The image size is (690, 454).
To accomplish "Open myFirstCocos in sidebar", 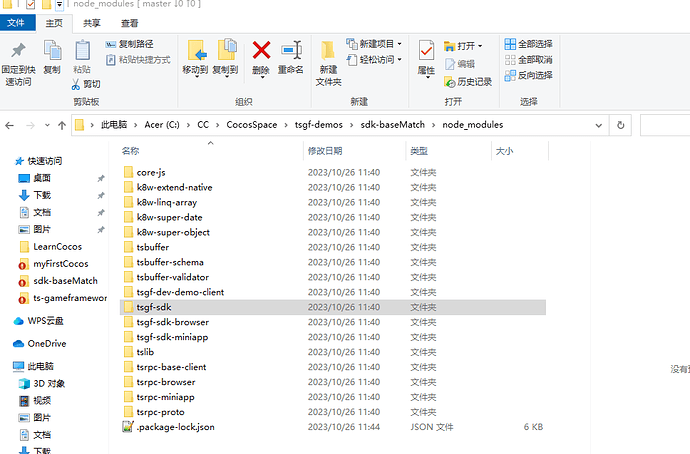I will pos(61,264).
